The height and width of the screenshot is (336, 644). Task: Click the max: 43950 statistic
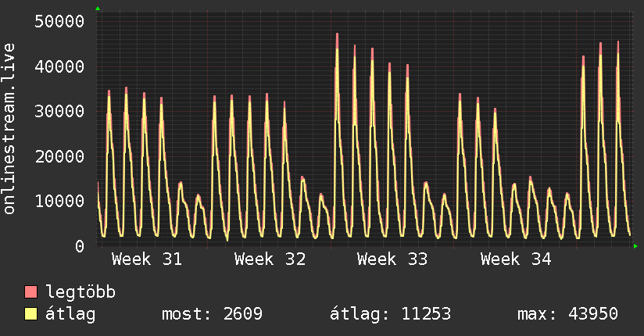point(567,314)
